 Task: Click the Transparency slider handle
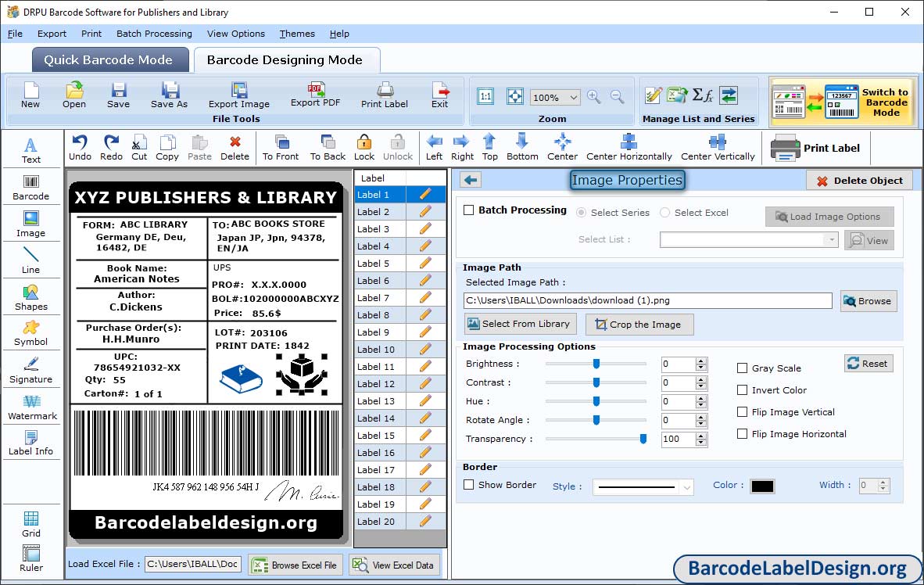[643, 439]
